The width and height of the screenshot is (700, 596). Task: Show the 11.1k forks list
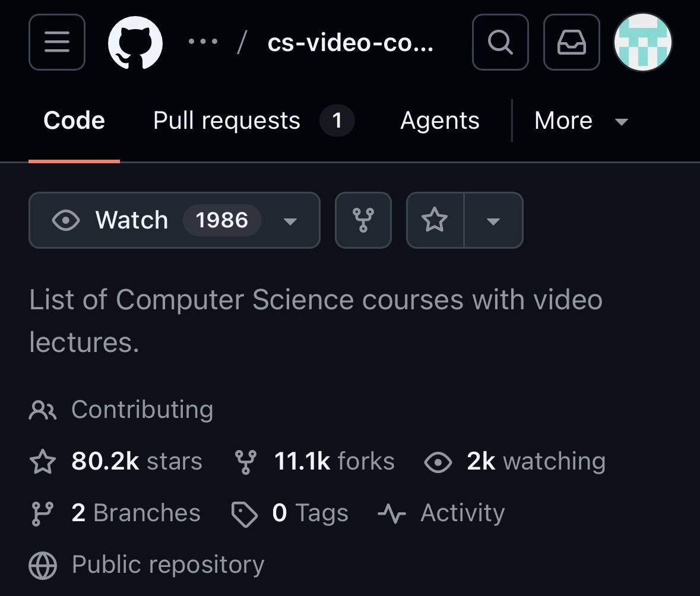click(x=334, y=461)
